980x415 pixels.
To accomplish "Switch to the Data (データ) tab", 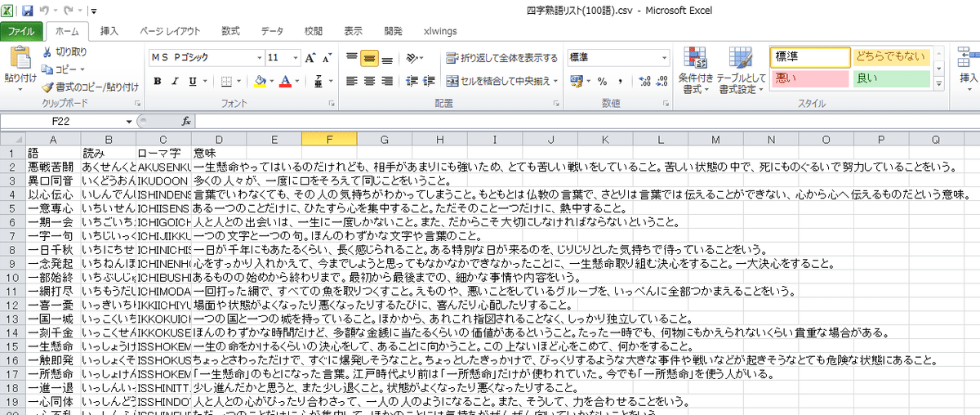I will 272,31.
